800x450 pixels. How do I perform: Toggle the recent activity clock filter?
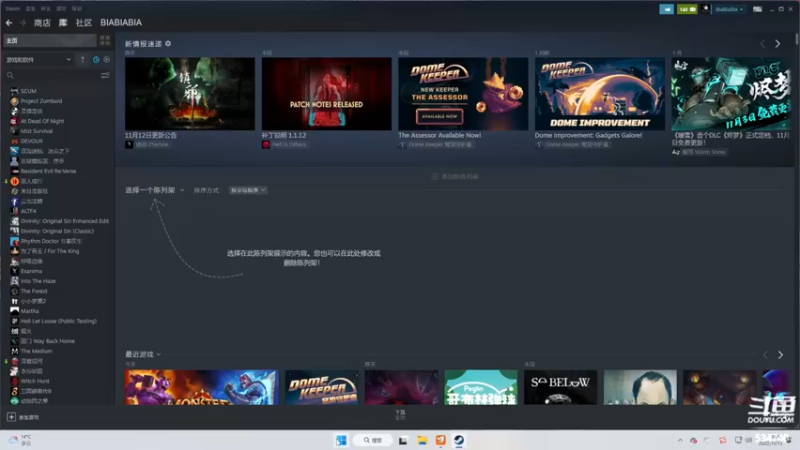pos(96,60)
